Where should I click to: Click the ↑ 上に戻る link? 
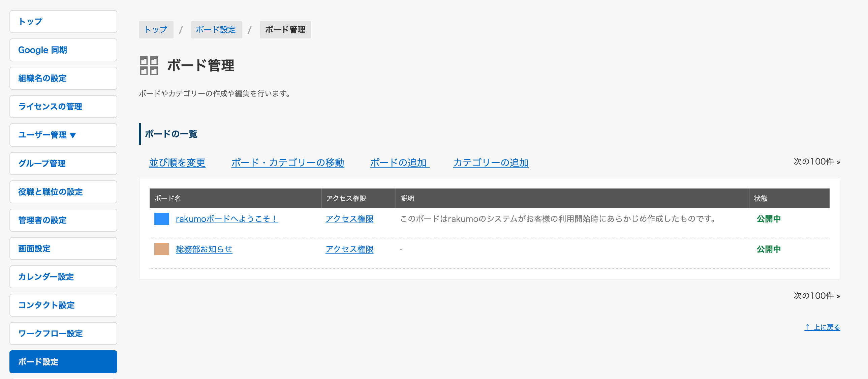coord(822,327)
